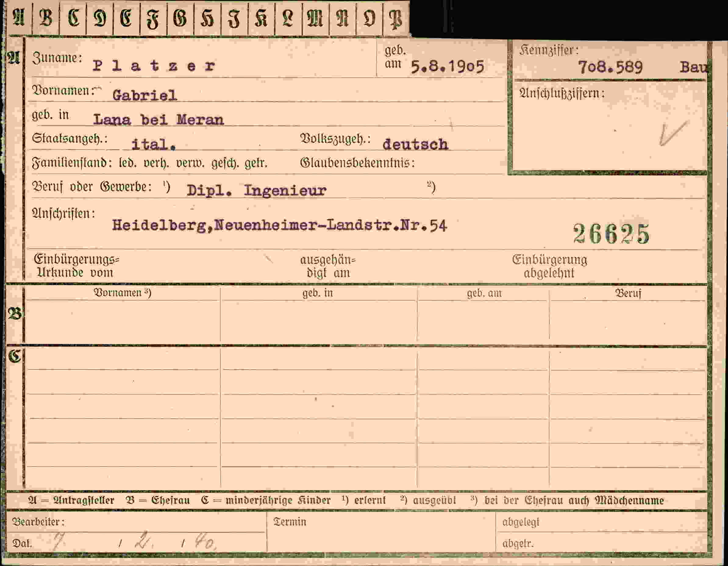Click the birthplace 'Lana bei Meran'

(x=158, y=119)
